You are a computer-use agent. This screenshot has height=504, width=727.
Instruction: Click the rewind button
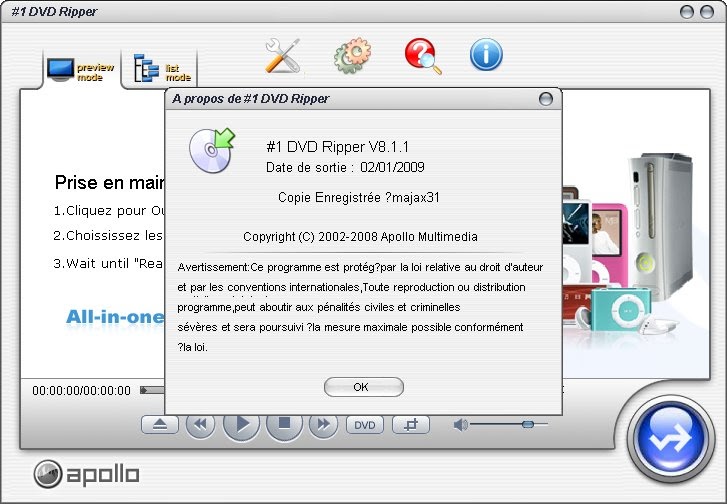pos(200,424)
